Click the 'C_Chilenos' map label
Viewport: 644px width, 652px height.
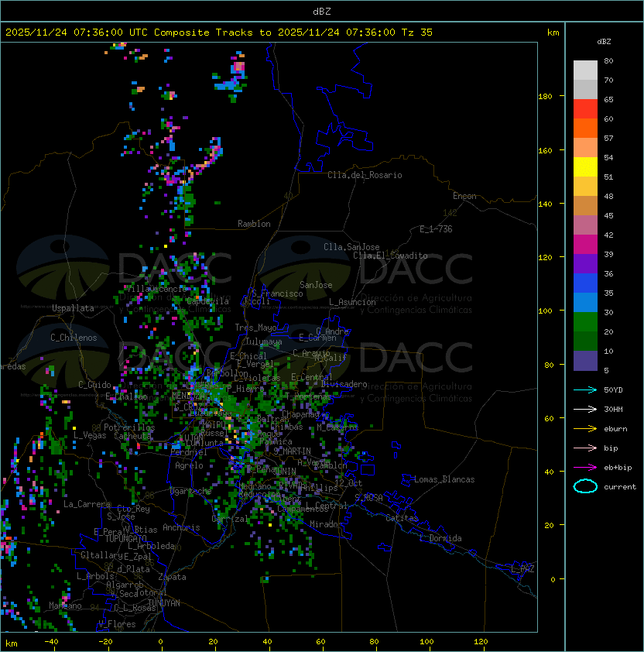74,338
